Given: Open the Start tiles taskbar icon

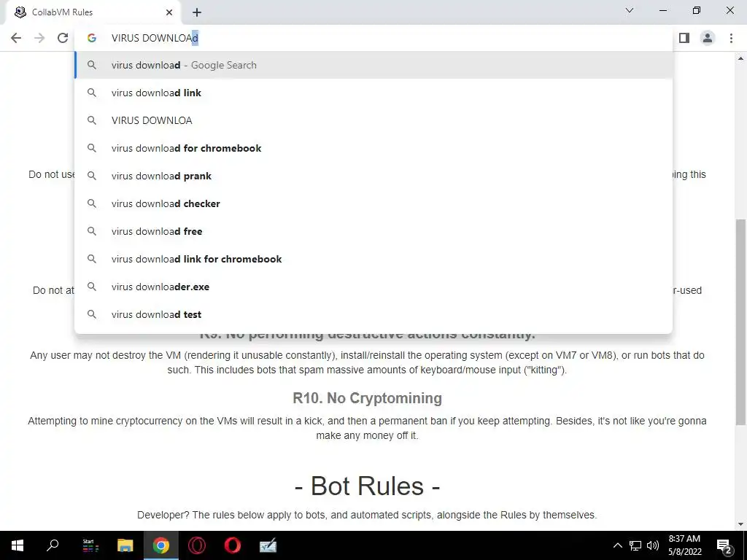Looking at the screenshot, I should coord(90,545).
